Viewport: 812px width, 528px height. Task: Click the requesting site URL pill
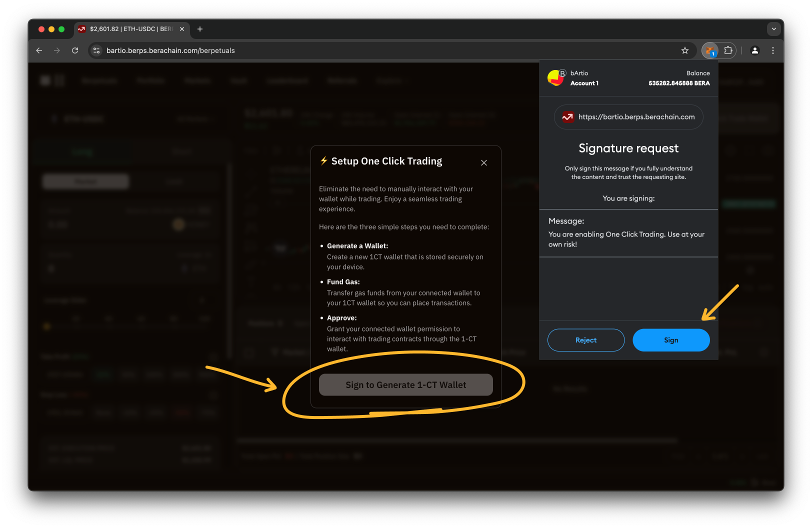(628, 117)
